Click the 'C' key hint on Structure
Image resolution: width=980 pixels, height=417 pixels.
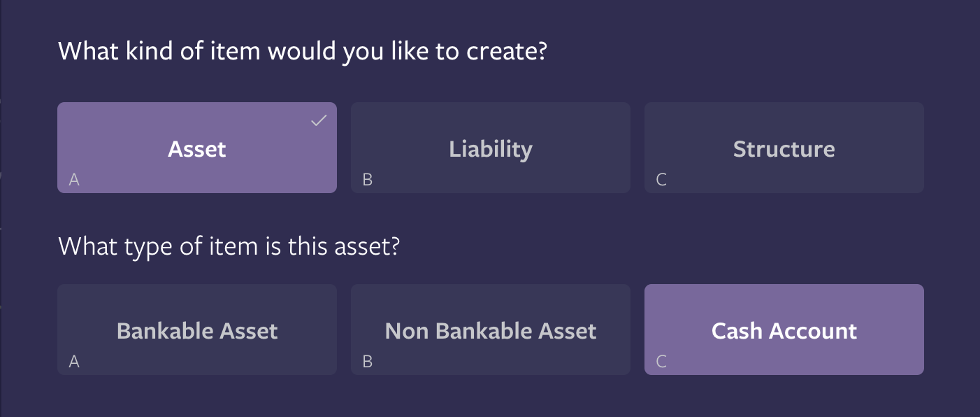pyautogui.click(x=661, y=180)
